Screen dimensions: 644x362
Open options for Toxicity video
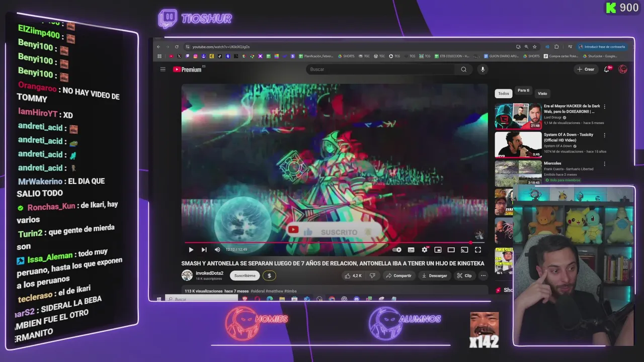click(x=604, y=135)
